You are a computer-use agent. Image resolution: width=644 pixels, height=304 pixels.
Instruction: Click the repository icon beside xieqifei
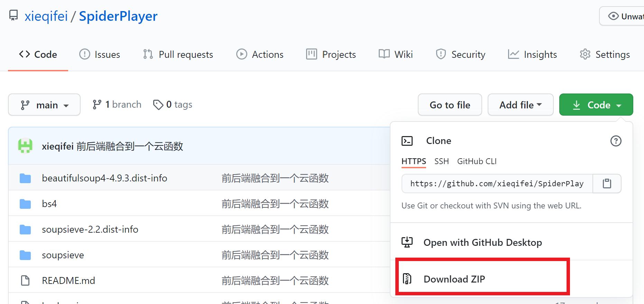(x=13, y=16)
